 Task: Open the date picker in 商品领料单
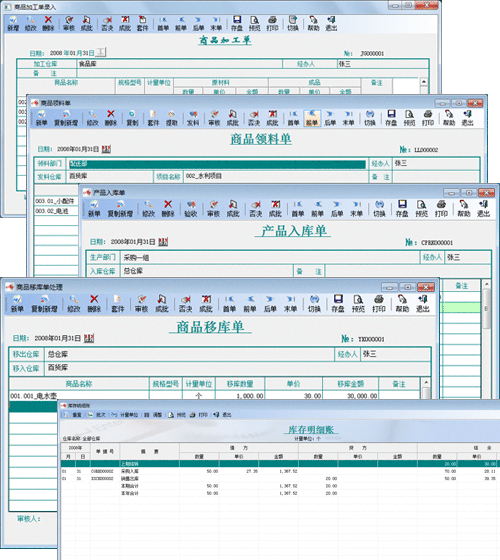(x=106, y=149)
